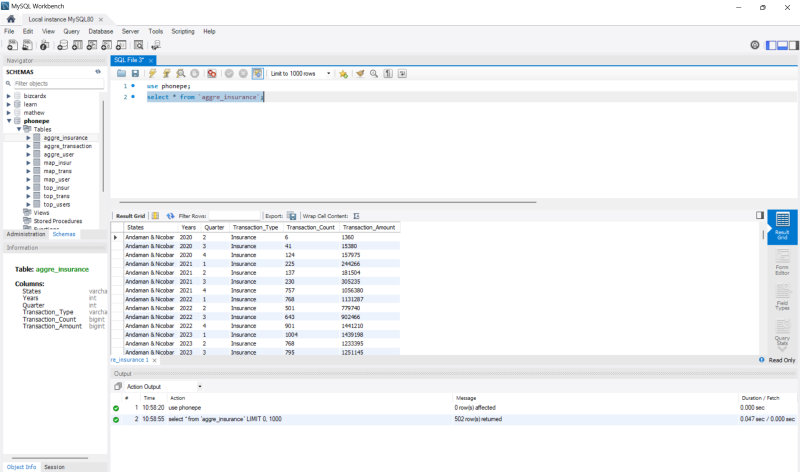The image size is (800, 472).
Task: Click the search table data icon
Action: tap(138, 45)
